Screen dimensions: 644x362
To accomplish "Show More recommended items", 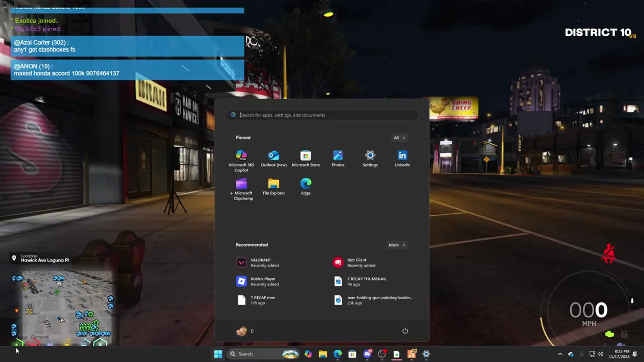I will pyautogui.click(x=397, y=245).
